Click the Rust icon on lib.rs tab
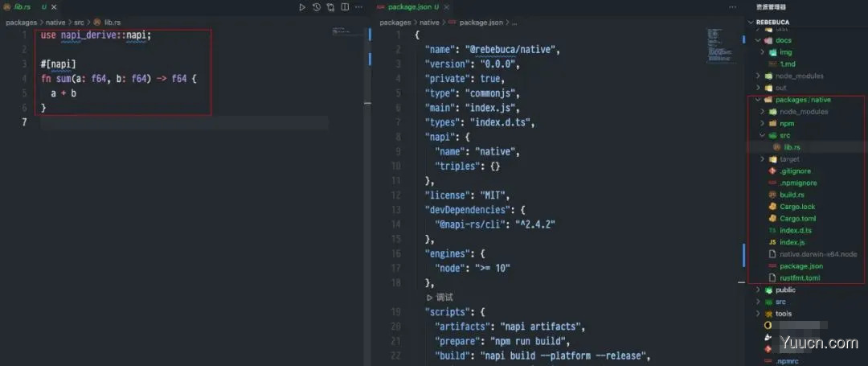The width and height of the screenshot is (868, 366). pos(7,7)
